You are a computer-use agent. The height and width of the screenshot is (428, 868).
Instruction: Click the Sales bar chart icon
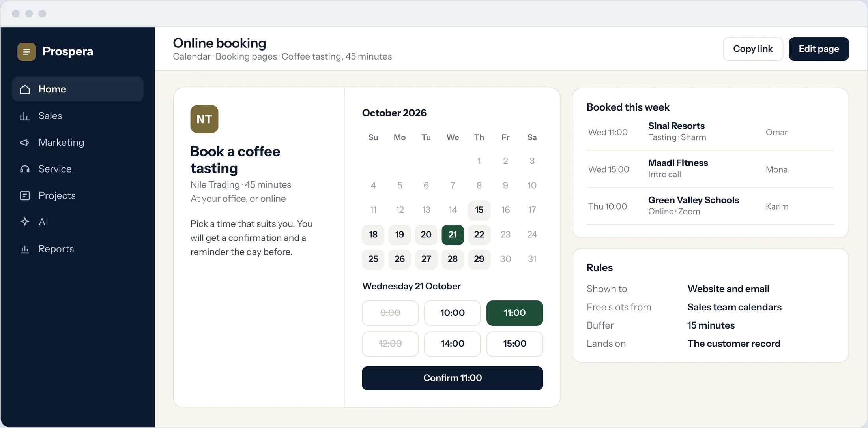[25, 116]
